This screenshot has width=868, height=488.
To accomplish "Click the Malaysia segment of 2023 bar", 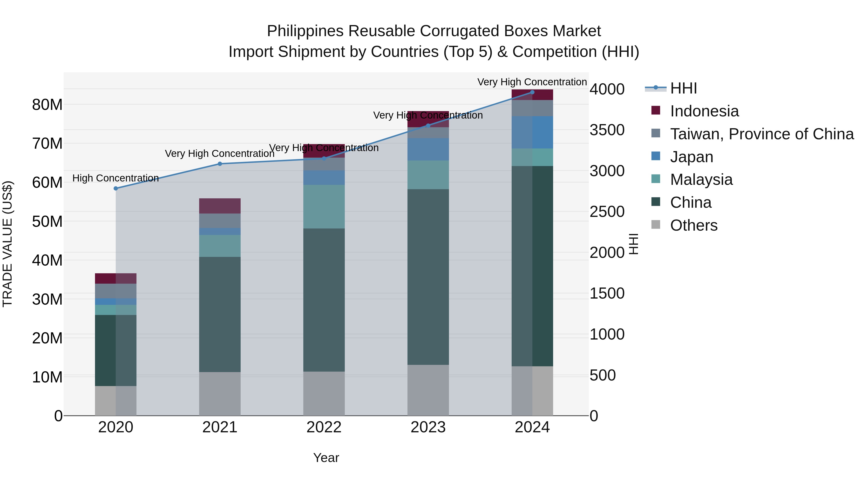I will pyautogui.click(x=428, y=175).
